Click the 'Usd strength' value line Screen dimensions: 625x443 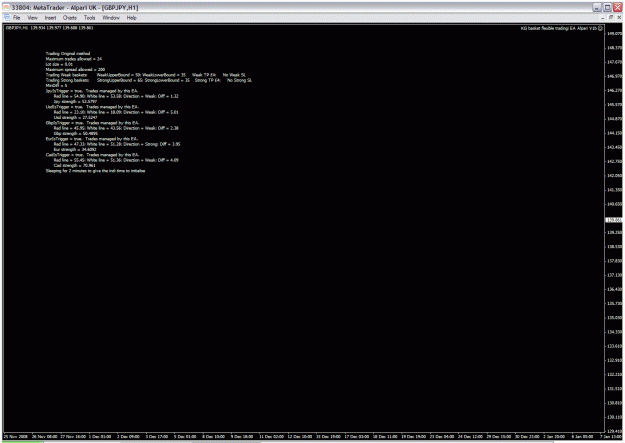coord(75,117)
